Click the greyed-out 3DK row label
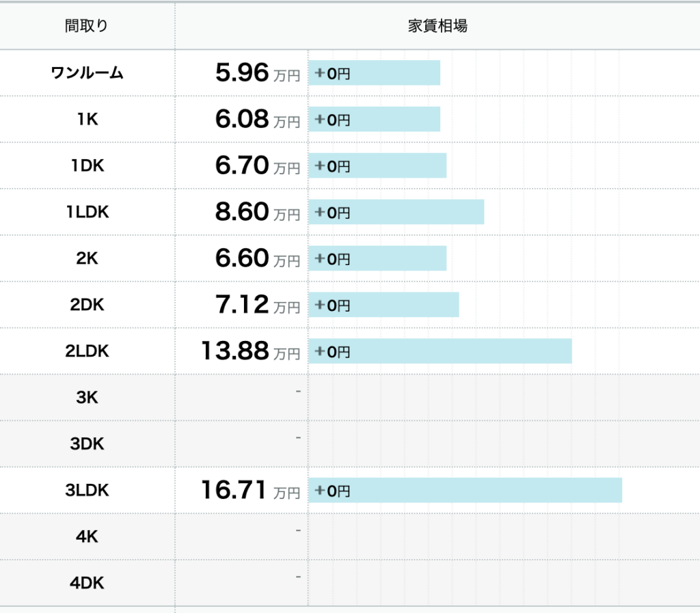This screenshot has height=613, width=700. click(87, 444)
